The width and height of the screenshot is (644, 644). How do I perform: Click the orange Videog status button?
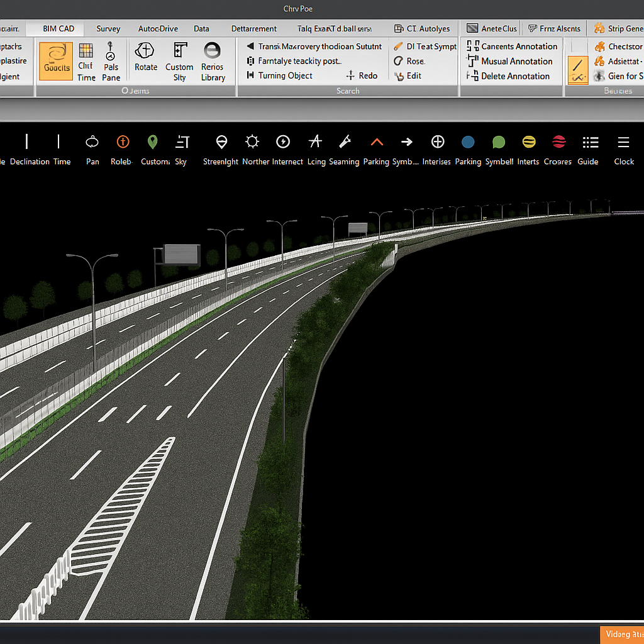click(x=621, y=635)
